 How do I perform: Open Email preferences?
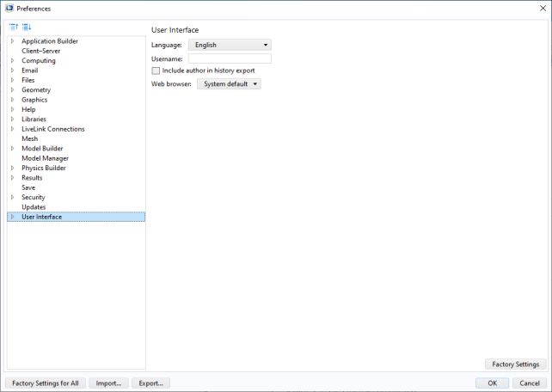pos(29,70)
